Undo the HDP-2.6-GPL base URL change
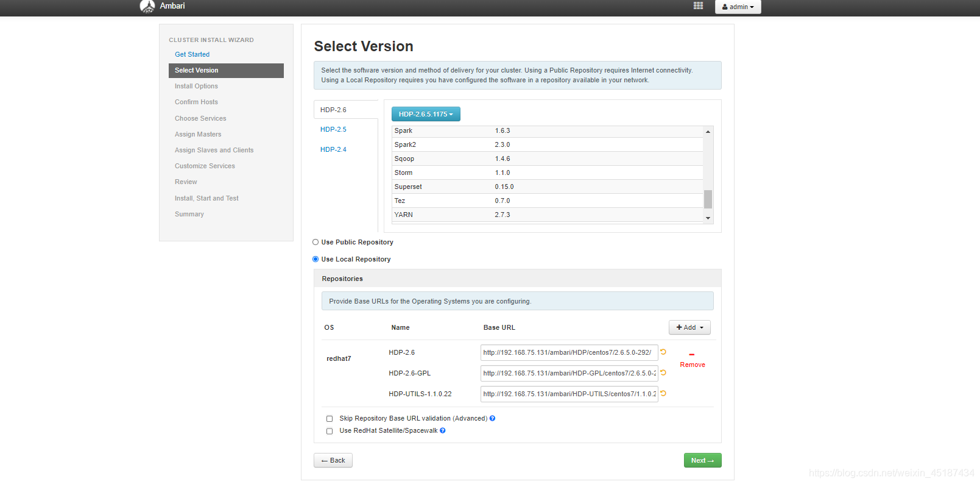 pyautogui.click(x=663, y=372)
